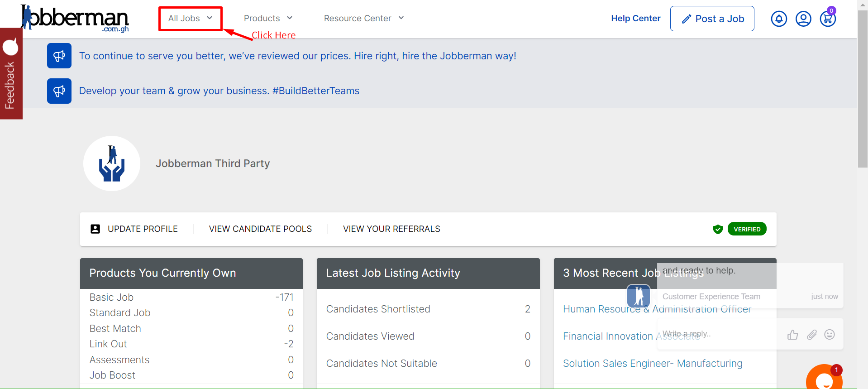Screen dimensions: 868x389
Task: Click Candidates Not Suitable row
Action: click(428, 364)
